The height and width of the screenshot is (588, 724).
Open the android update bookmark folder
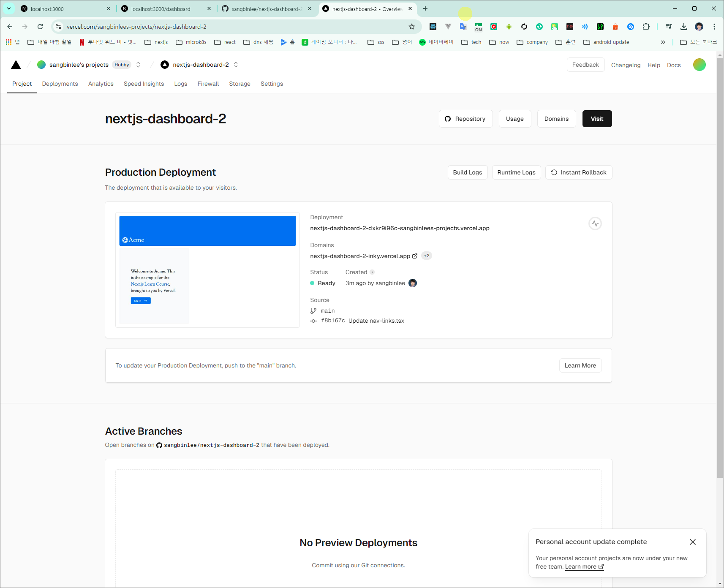tap(606, 42)
